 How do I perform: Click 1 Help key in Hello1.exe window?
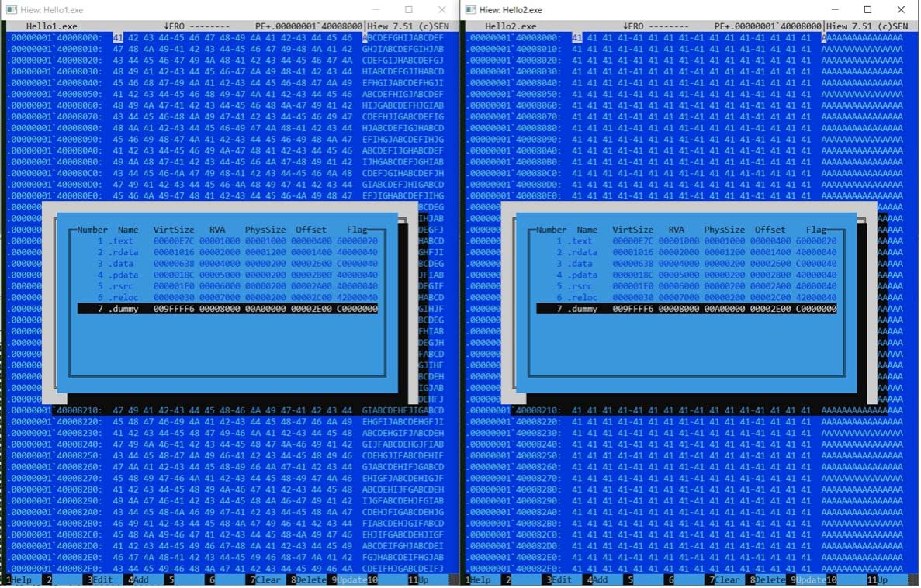[x=20, y=579]
